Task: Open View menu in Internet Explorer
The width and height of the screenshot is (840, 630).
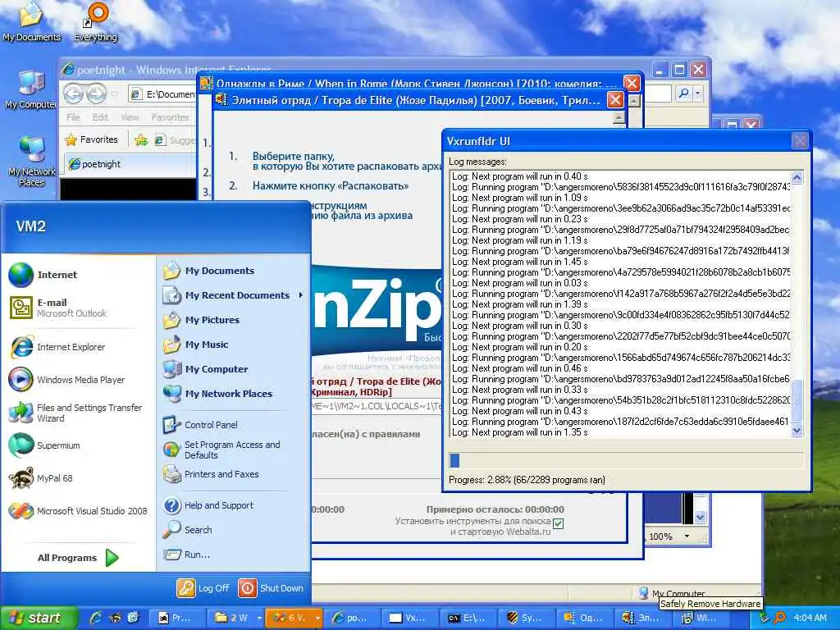Action: [130, 117]
